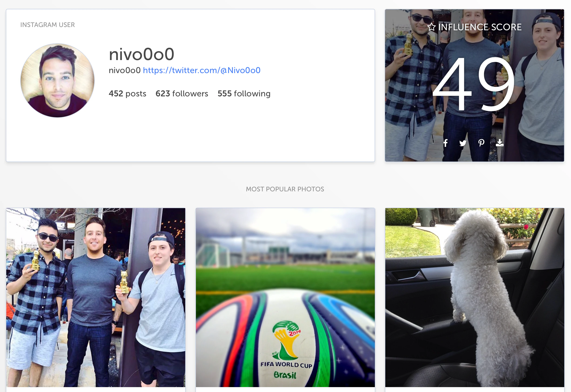Click the large 49 score number
Viewport: 571px width, 392px height.
[473, 84]
